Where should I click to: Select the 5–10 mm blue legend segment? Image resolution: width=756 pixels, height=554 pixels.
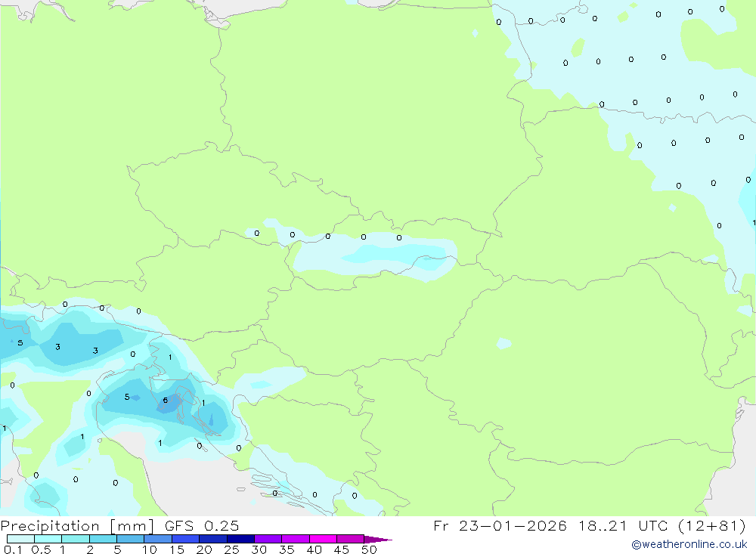click(131, 539)
